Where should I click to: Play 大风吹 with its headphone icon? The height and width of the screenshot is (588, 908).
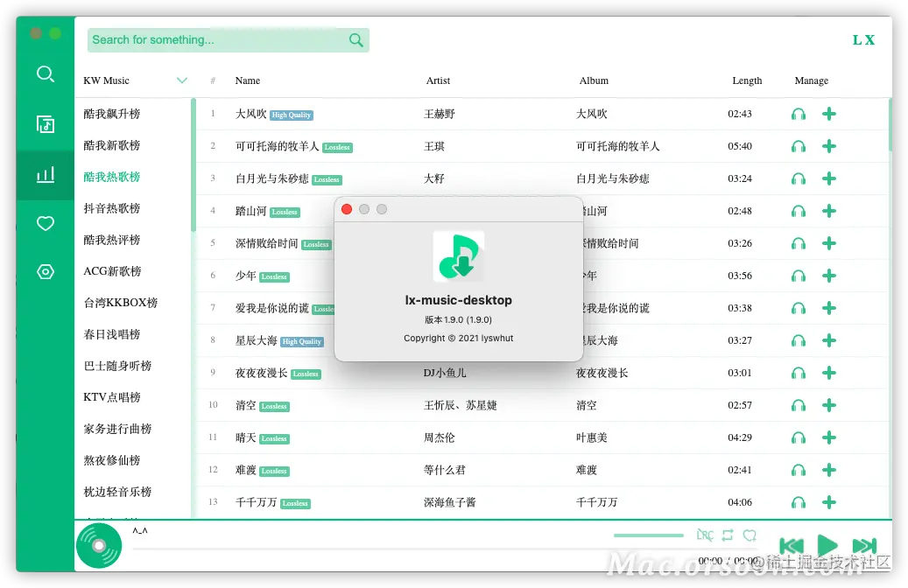799,114
